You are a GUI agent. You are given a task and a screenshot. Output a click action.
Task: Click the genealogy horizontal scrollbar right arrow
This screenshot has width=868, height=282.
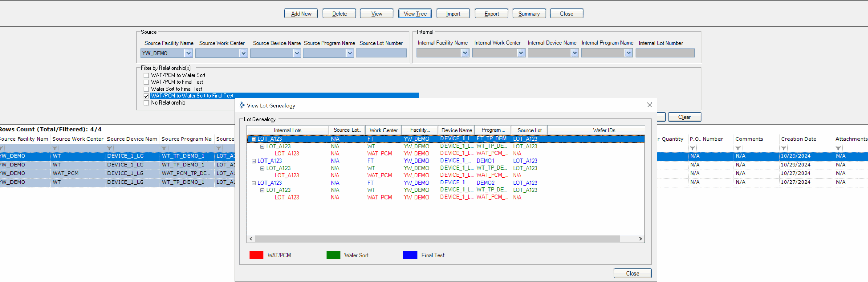click(x=640, y=239)
